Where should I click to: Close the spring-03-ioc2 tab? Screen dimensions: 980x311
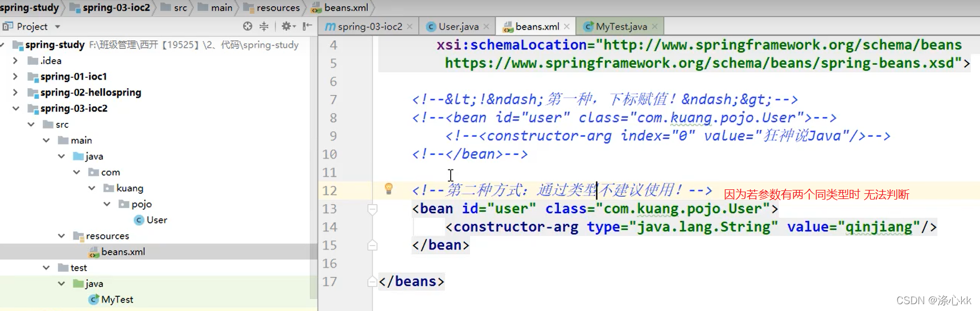pyautogui.click(x=410, y=26)
